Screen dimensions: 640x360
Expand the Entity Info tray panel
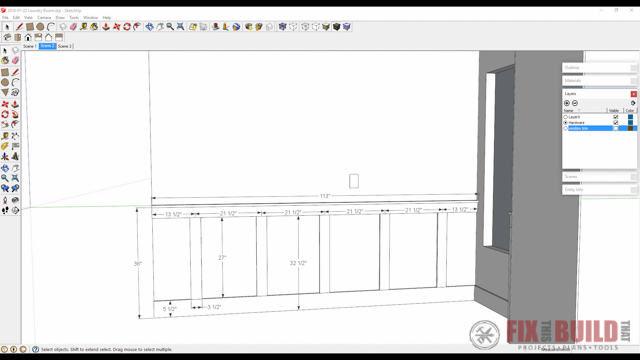(600, 190)
